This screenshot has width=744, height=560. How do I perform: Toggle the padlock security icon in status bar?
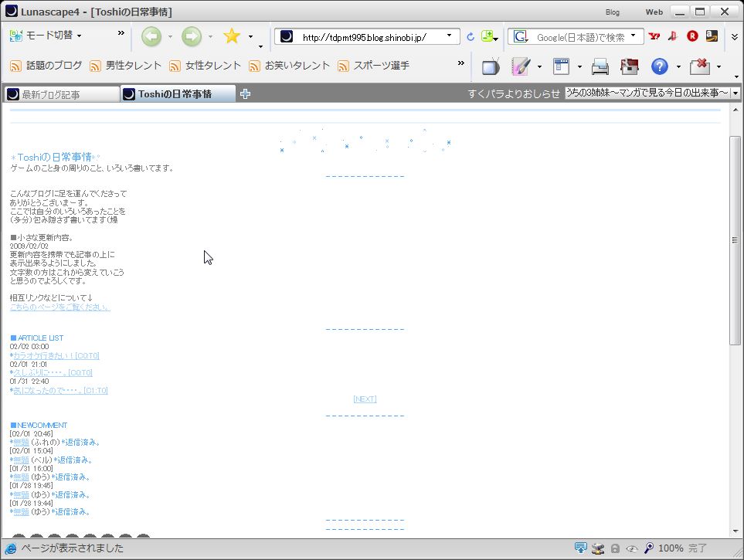(x=615, y=548)
